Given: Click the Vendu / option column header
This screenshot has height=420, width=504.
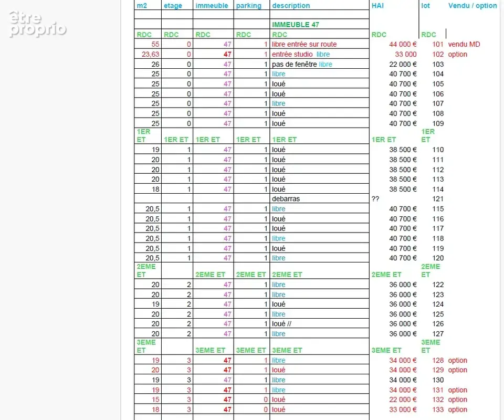Looking at the screenshot, I should coord(472,5).
